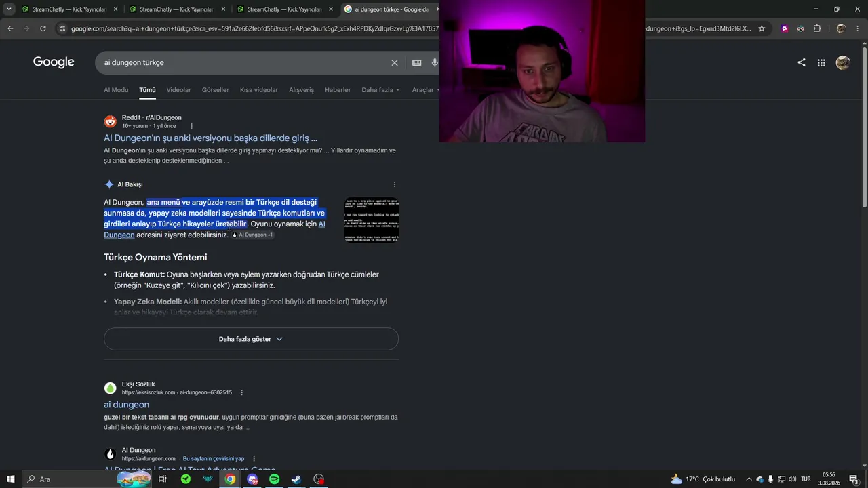Expand results with Daha fazla göster
Screen dimensions: 868x488
251,339
